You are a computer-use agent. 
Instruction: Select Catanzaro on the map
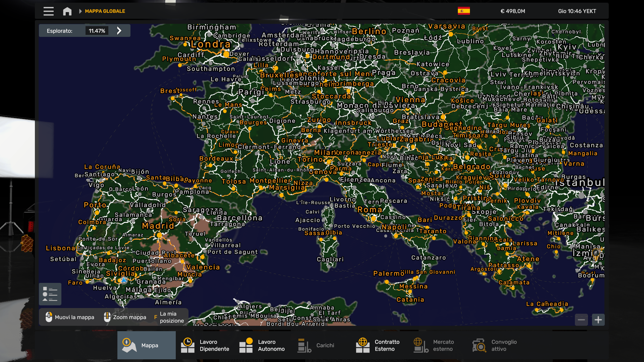429,257
